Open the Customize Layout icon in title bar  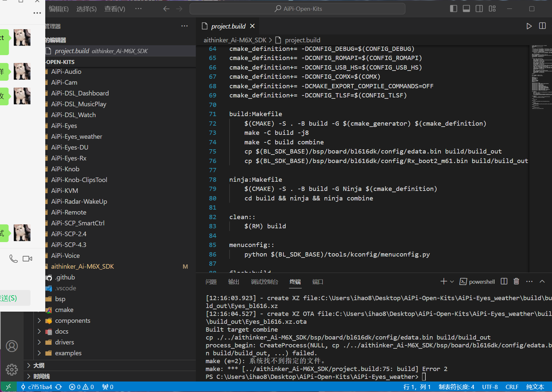[492, 9]
